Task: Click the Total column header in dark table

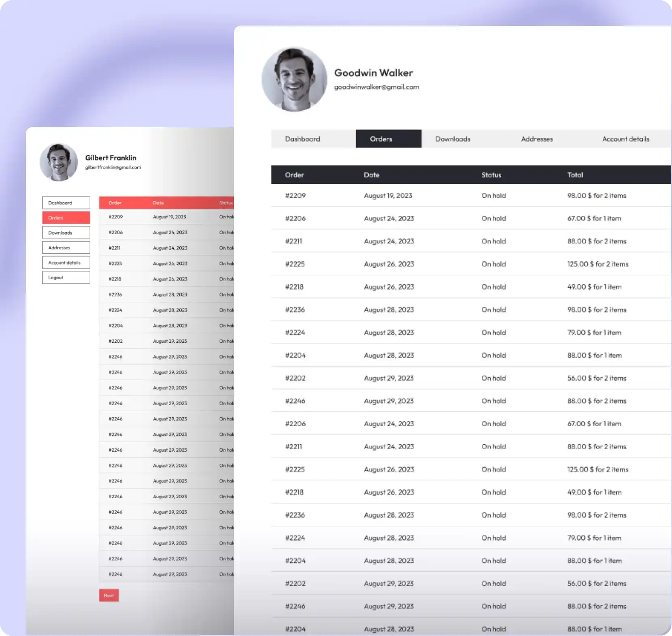Action: 575,175
